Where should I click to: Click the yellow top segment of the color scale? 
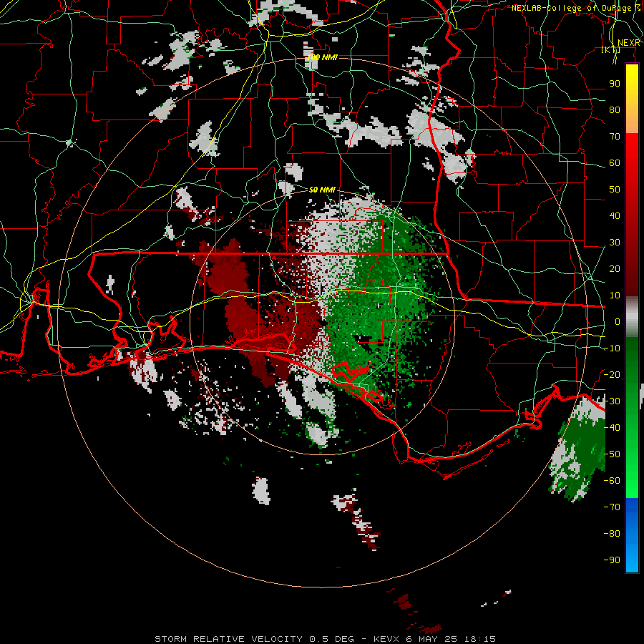632,99
